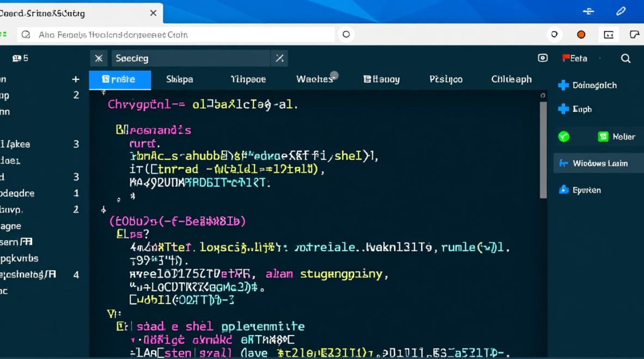Click the slash filter icon beside the Saecicg field
Viewport: 644px width, 359px height.
coord(279,58)
